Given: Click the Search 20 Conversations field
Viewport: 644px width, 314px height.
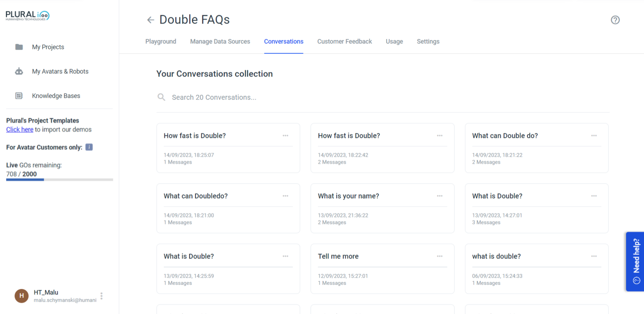Looking at the screenshot, I should 383,97.
